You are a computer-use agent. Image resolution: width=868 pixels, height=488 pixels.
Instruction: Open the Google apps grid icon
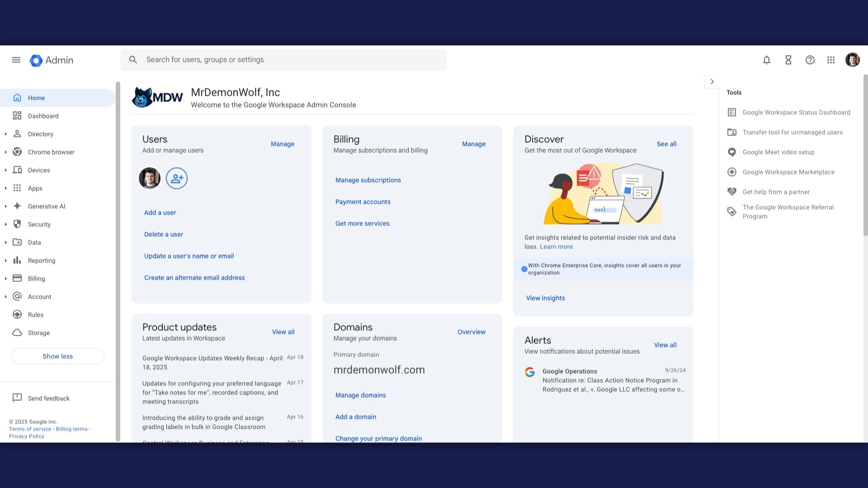(831, 60)
